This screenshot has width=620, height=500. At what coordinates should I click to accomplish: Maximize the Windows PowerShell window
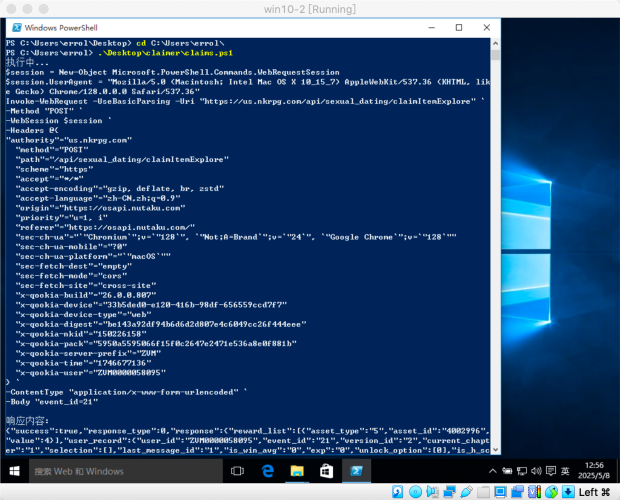coord(458,29)
